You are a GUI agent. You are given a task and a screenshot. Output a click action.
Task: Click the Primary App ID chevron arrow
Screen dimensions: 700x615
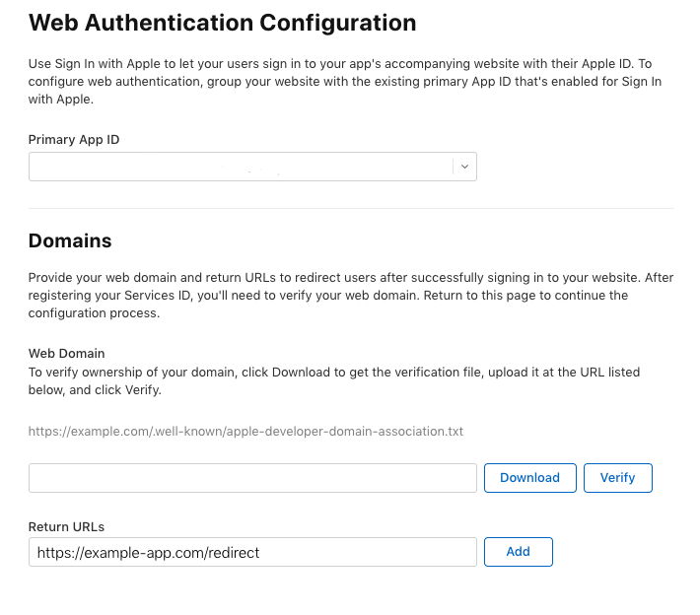click(x=465, y=167)
